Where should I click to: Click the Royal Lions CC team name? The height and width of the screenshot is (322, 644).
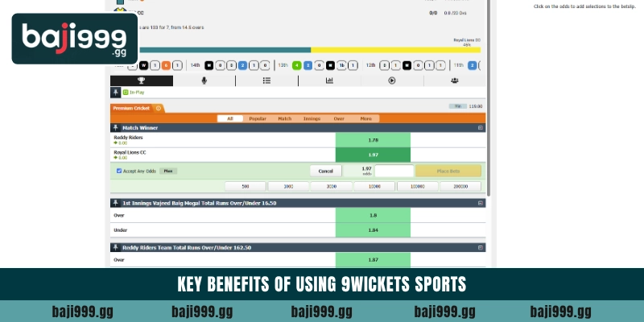130,152
